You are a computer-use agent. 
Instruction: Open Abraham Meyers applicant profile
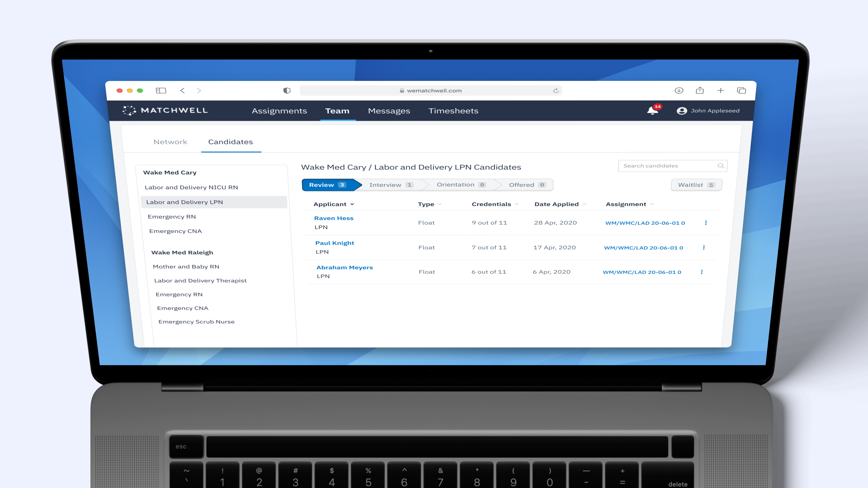point(344,267)
